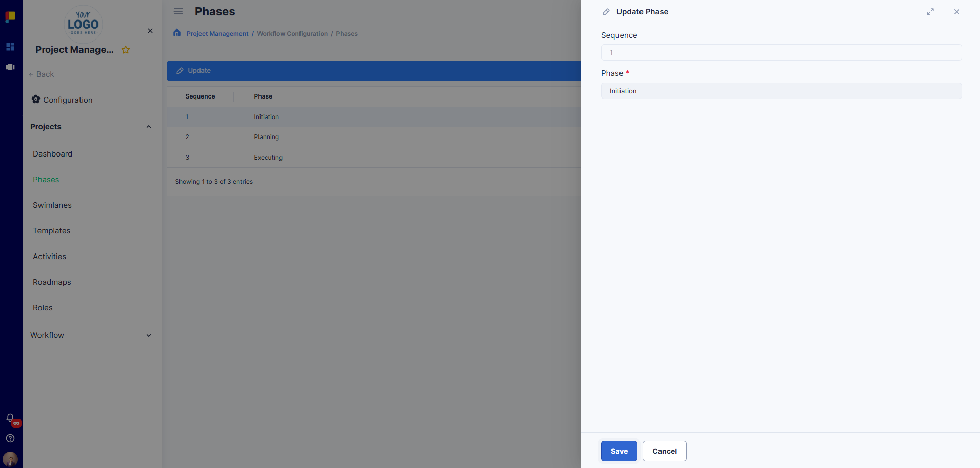This screenshot has height=468, width=980.
Task: Click the Project Management breadcrumb link
Action: point(217,34)
